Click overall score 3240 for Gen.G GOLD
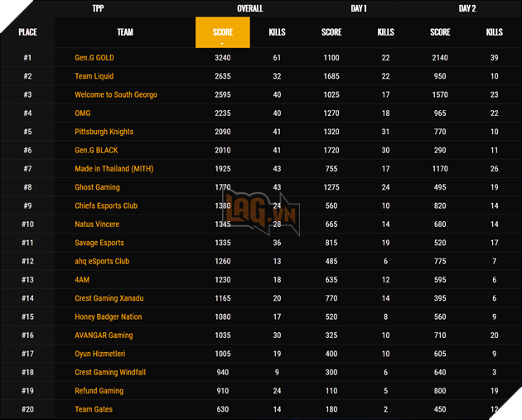 pyautogui.click(x=222, y=58)
